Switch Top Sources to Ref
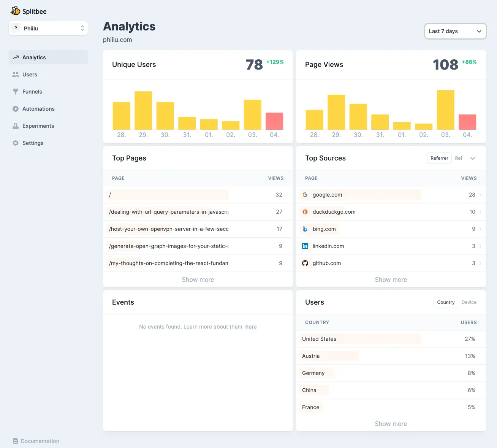This screenshot has width=497, height=448. (x=459, y=158)
